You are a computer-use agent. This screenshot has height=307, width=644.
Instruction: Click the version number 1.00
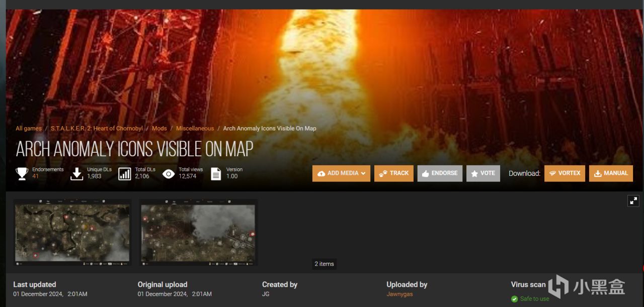point(232,176)
